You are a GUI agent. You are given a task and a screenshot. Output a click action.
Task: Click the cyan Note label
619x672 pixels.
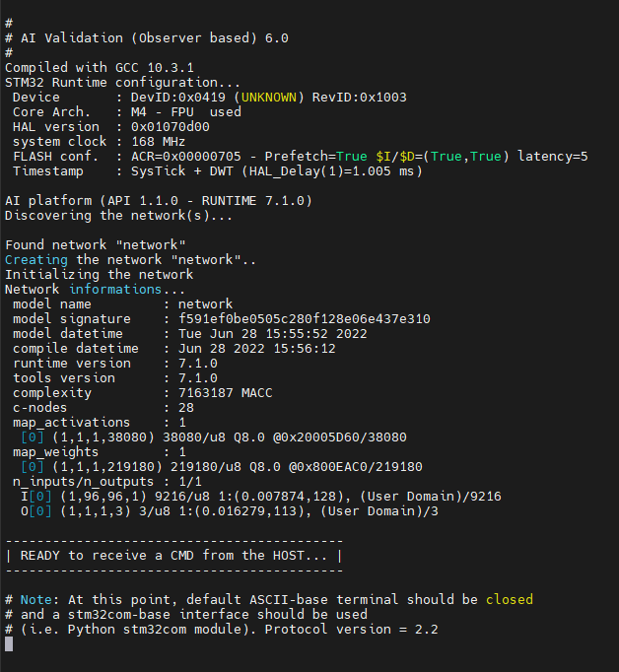tap(36, 599)
